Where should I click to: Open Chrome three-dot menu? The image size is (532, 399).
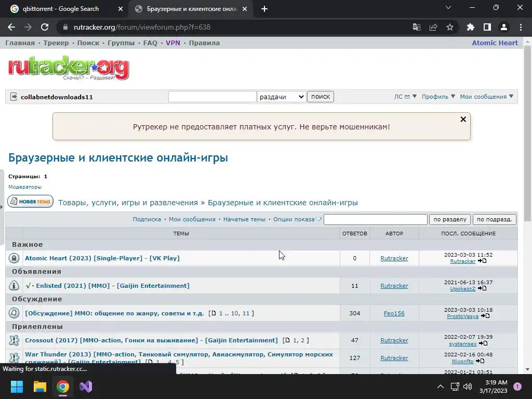(x=521, y=27)
